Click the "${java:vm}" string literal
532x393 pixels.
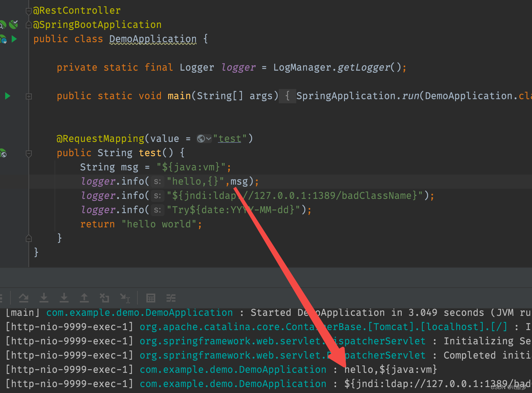191,167
